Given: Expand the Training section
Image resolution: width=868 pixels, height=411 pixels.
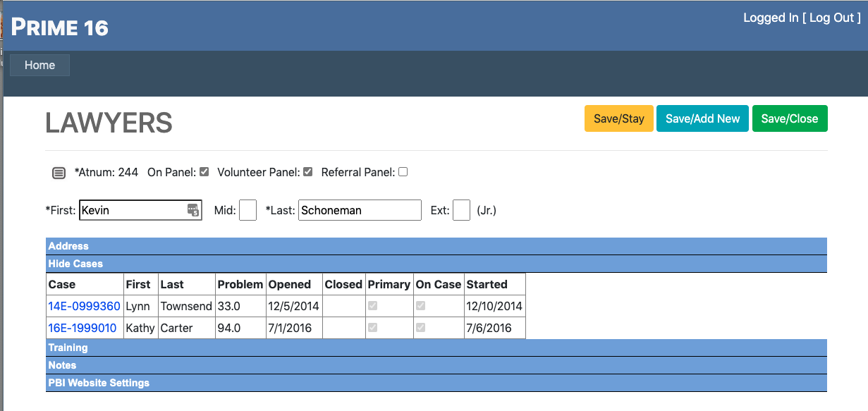Looking at the screenshot, I should tap(68, 348).
